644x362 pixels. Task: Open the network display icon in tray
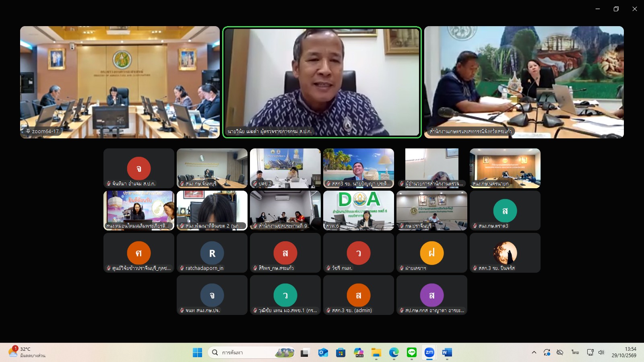590,352
